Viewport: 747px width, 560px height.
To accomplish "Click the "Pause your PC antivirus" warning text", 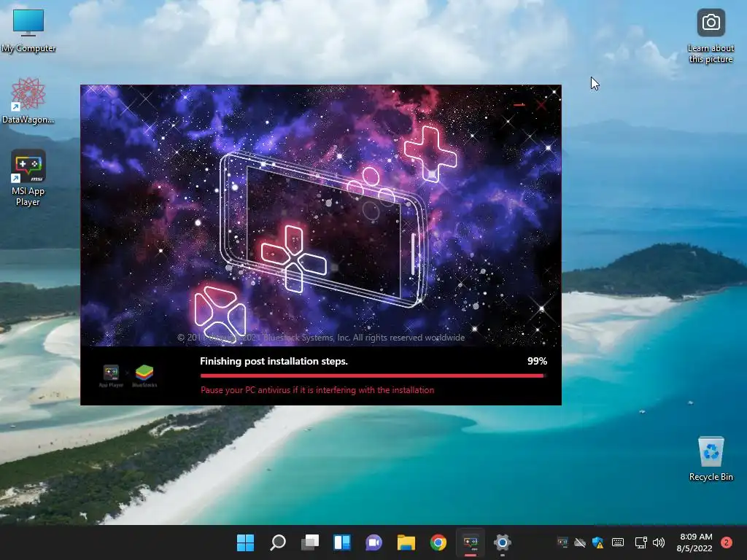I will pyautogui.click(x=317, y=390).
